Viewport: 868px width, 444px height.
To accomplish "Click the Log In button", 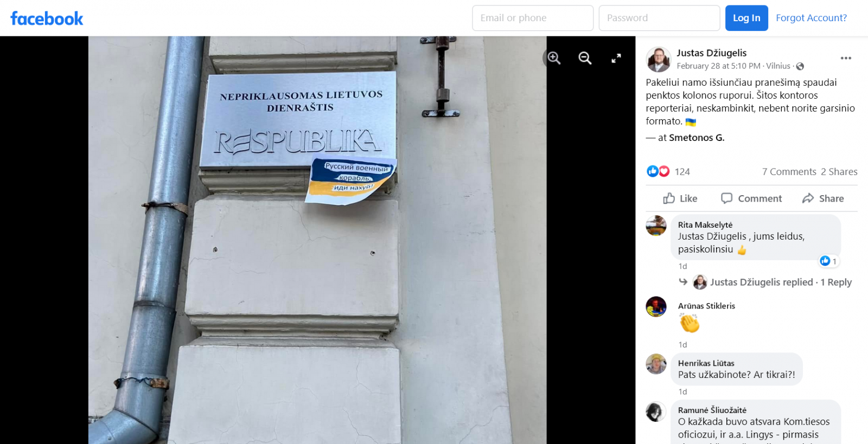I will coord(746,18).
